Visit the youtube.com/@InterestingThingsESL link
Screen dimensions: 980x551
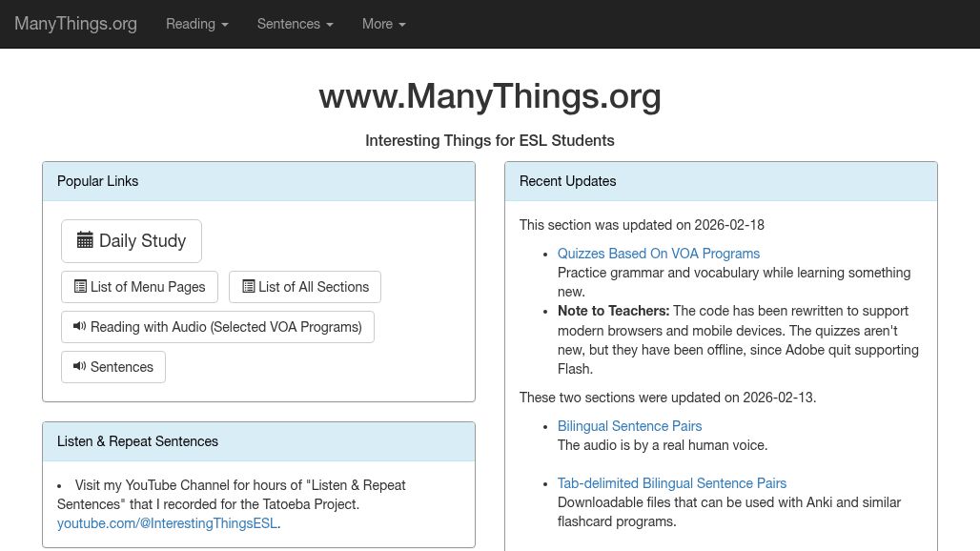[x=167, y=523]
